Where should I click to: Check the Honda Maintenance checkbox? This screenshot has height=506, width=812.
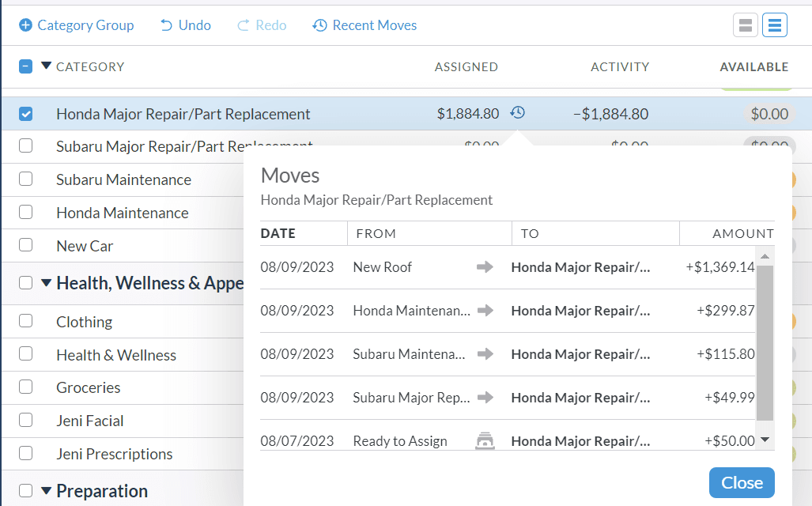25,213
